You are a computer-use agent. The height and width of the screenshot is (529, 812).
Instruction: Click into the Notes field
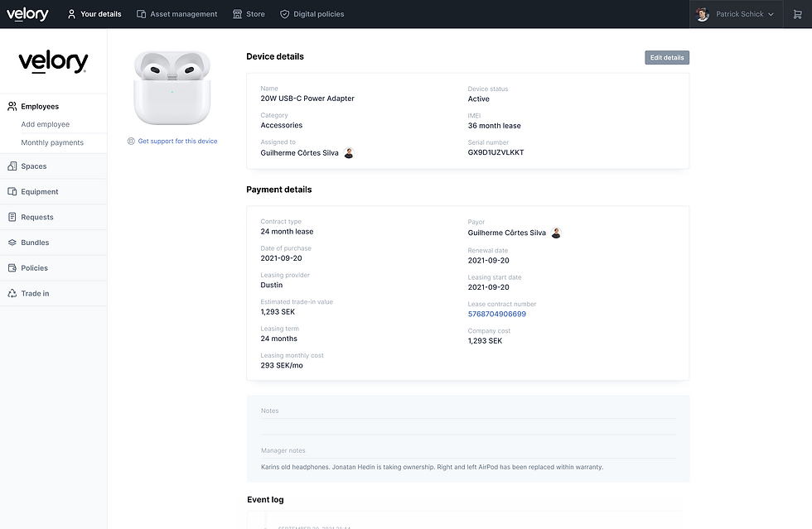tap(469, 426)
